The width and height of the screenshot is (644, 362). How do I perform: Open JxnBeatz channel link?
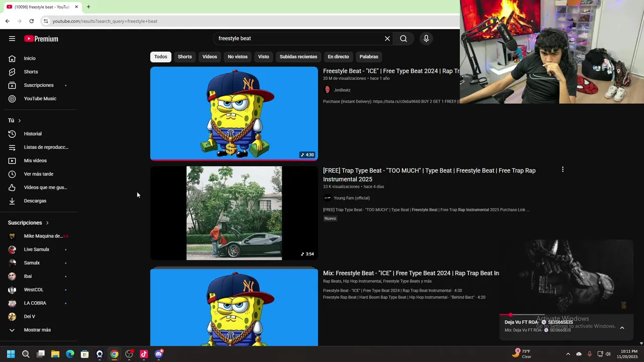point(342,90)
